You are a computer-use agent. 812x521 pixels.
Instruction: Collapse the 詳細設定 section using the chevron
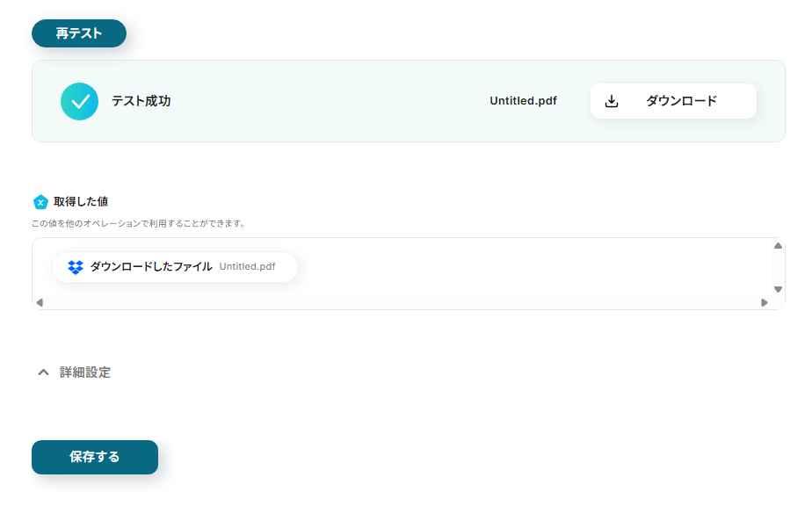pos(44,373)
